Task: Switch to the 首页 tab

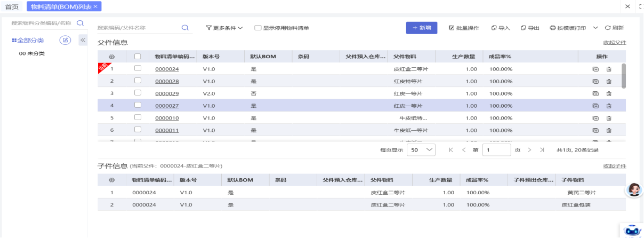Action: [12, 7]
